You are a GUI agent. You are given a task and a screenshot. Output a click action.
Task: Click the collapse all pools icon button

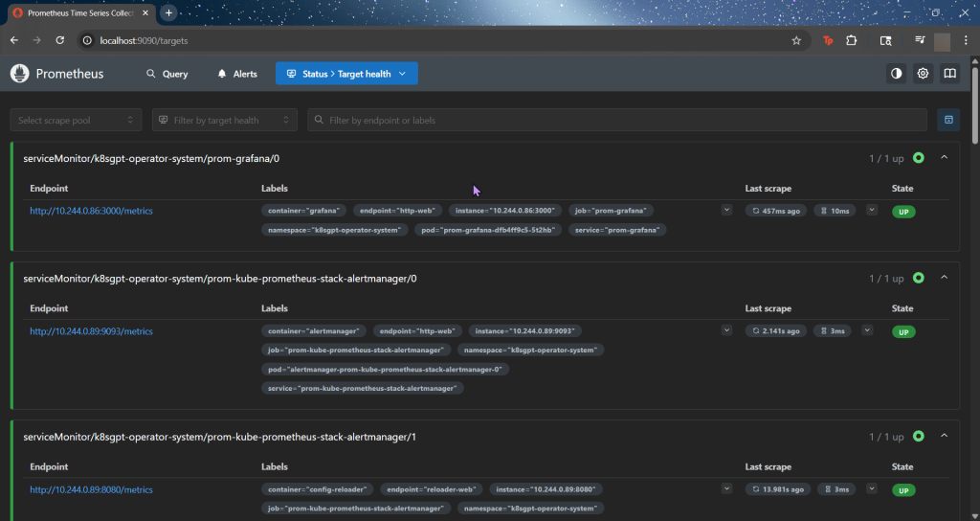click(948, 120)
